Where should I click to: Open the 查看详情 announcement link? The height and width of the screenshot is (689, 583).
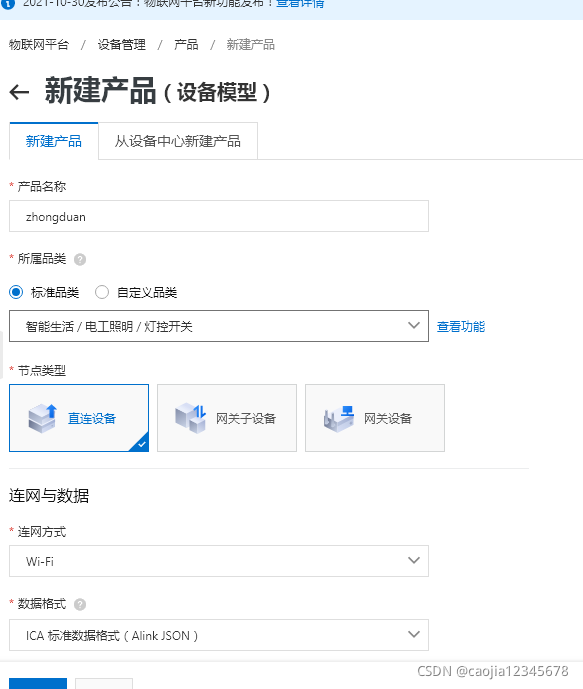(x=300, y=4)
